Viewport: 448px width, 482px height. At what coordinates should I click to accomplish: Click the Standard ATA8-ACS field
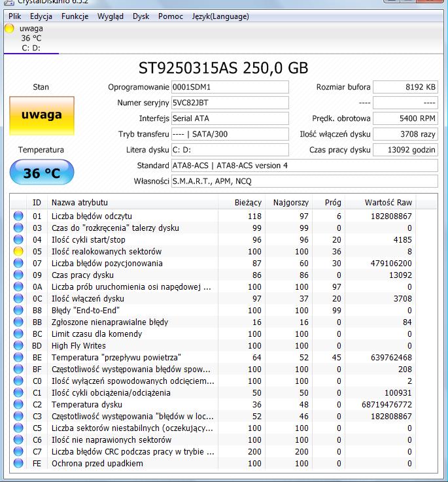point(304,165)
